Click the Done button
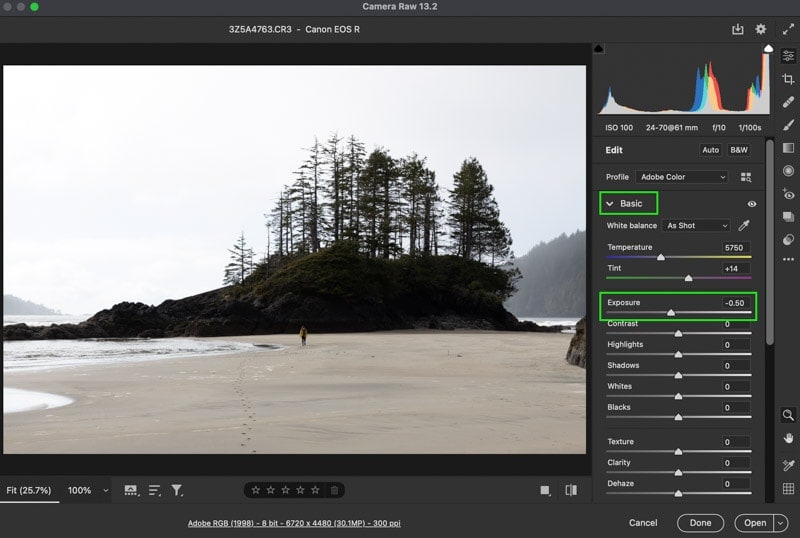 click(701, 523)
